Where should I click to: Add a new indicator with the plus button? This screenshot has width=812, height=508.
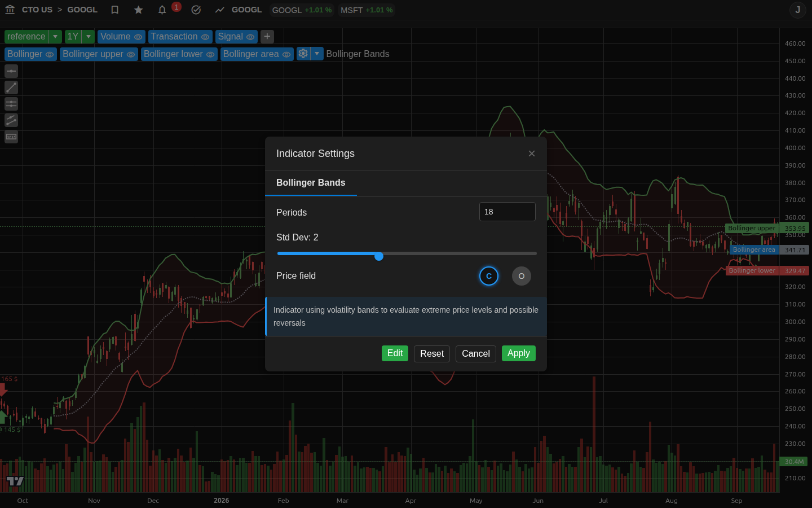point(267,37)
